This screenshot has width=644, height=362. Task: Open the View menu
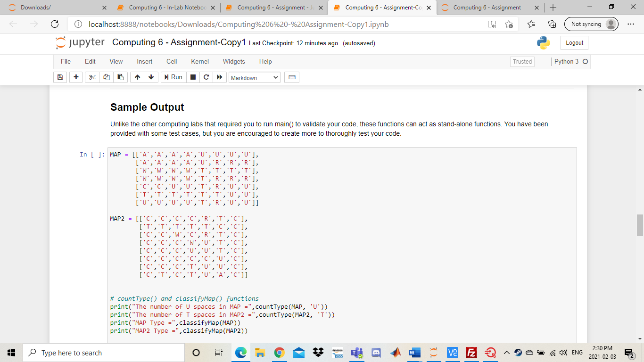(x=116, y=61)
